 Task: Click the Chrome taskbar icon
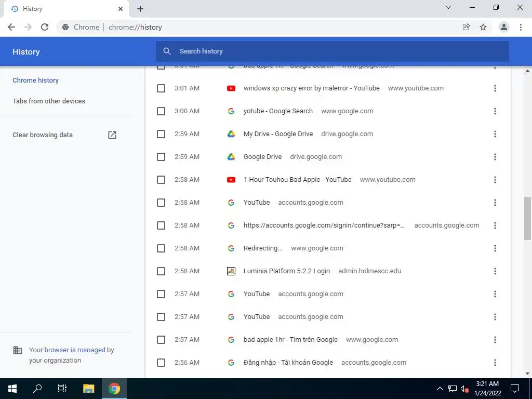pos(114,389)
